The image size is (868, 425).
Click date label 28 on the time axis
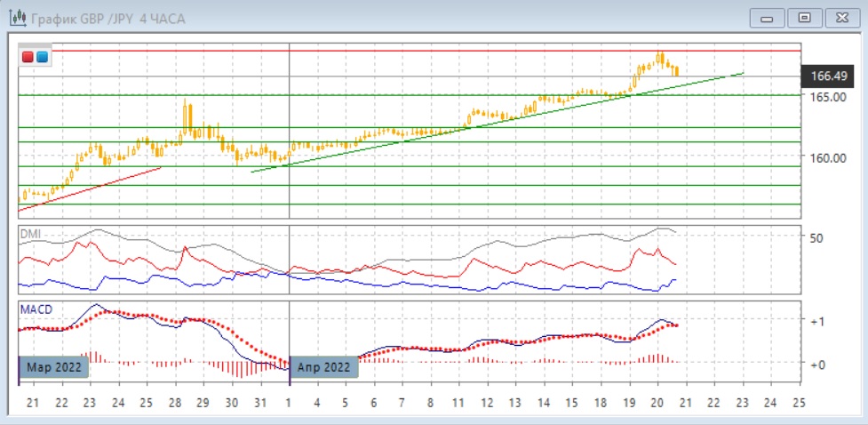175,402
